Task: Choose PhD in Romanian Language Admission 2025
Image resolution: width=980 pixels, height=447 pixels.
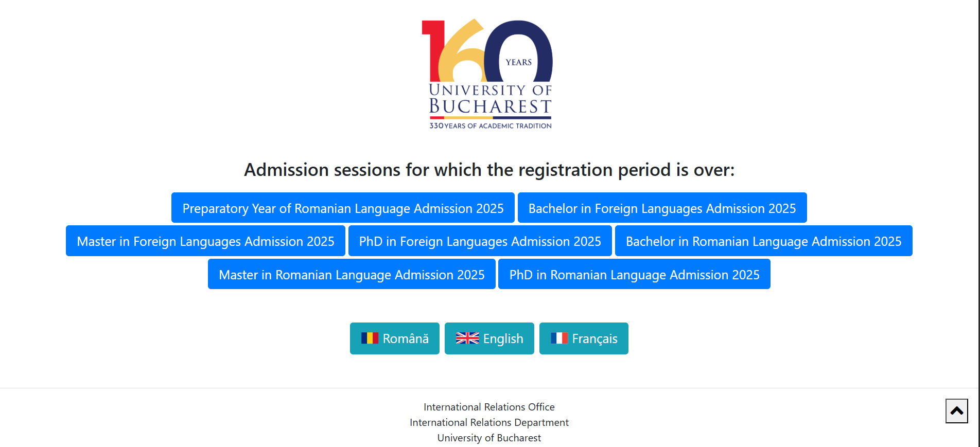Action: click(634, 274)
